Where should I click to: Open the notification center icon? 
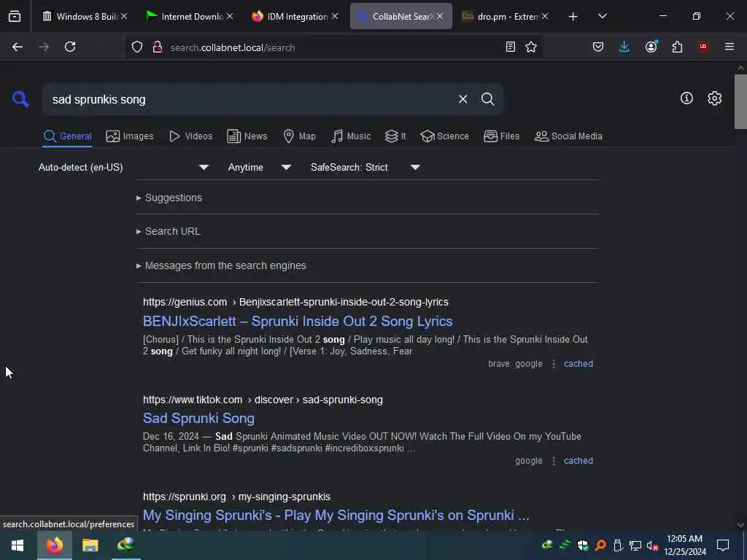(x=723, y=545)
